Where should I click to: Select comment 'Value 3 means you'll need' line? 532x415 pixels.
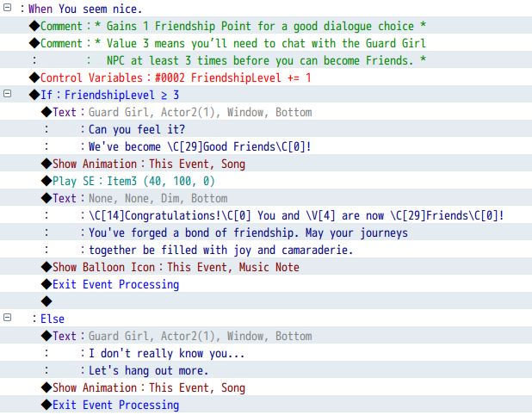point(266,43)
